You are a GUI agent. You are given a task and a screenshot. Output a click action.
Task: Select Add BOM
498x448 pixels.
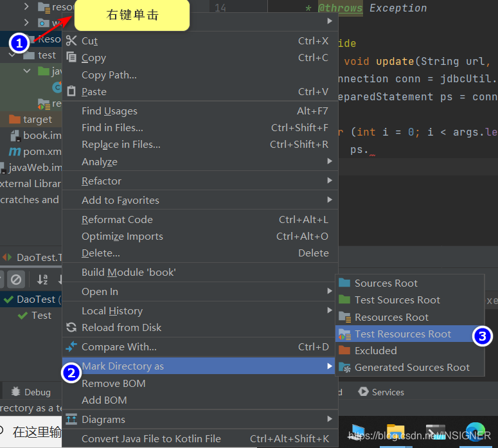pyautogui.click(x=200, y=400)
